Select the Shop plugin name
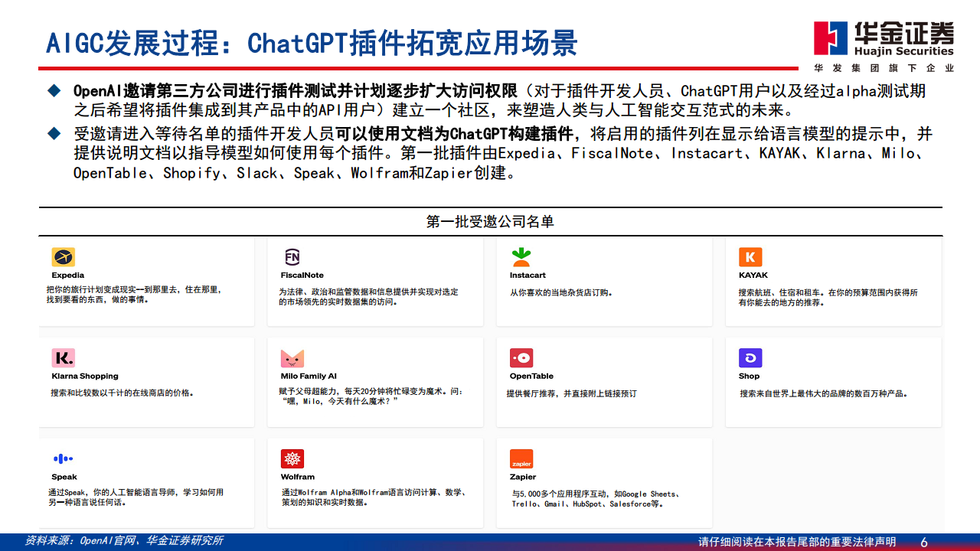The width and height of the screenshot is (980, 551). point(750,377)
